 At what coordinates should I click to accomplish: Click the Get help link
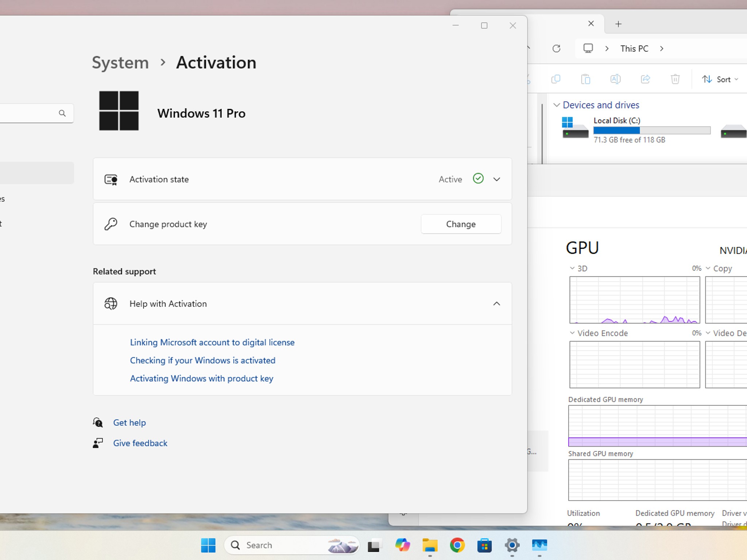coord(129,423)
